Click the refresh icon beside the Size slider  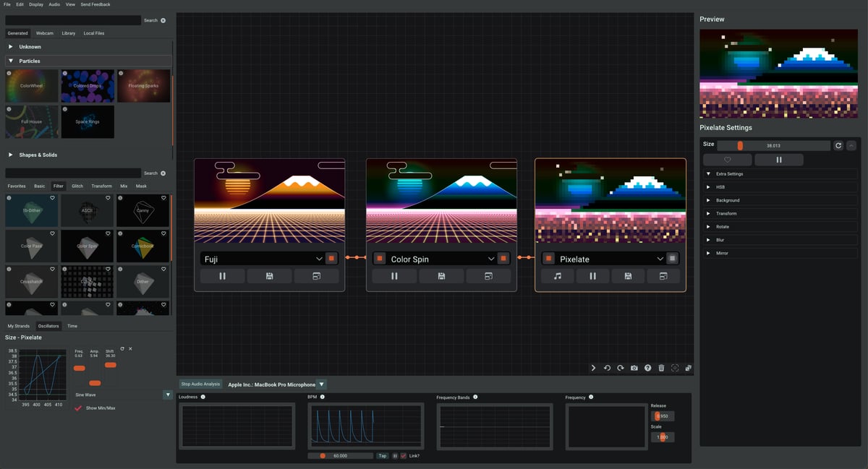pyautogui.click(x=838, y=145)
